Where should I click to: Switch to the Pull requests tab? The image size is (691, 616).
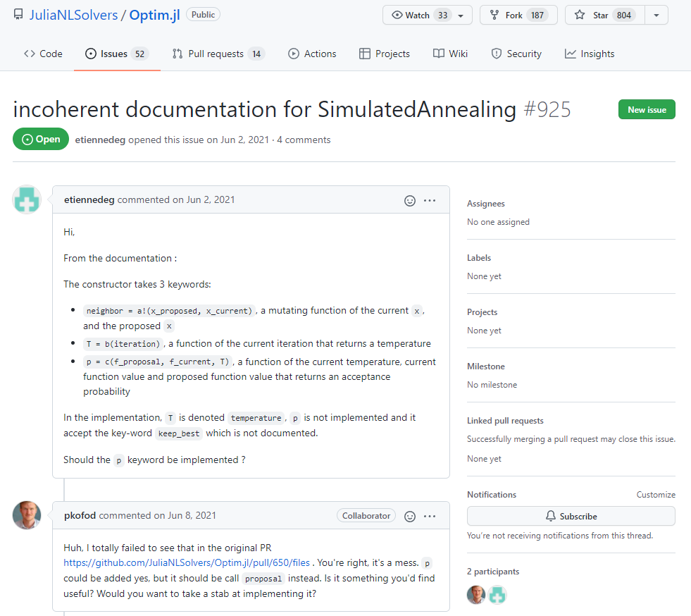[x=218, y=54]
